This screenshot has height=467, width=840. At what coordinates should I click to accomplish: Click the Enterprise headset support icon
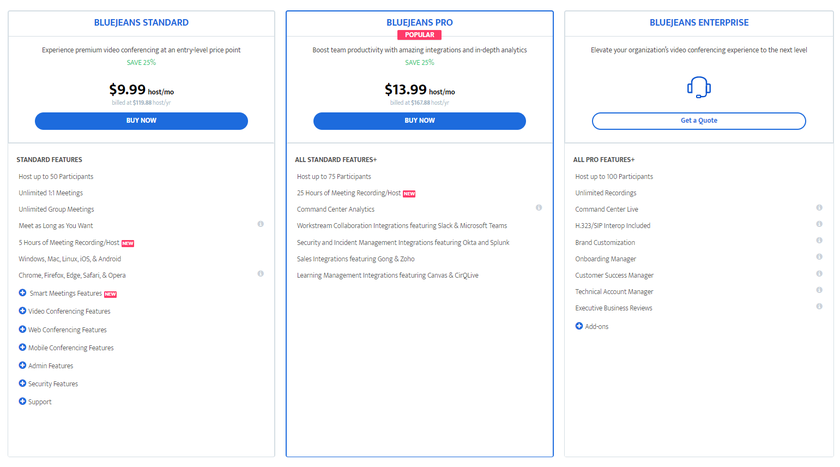(699, 88)
